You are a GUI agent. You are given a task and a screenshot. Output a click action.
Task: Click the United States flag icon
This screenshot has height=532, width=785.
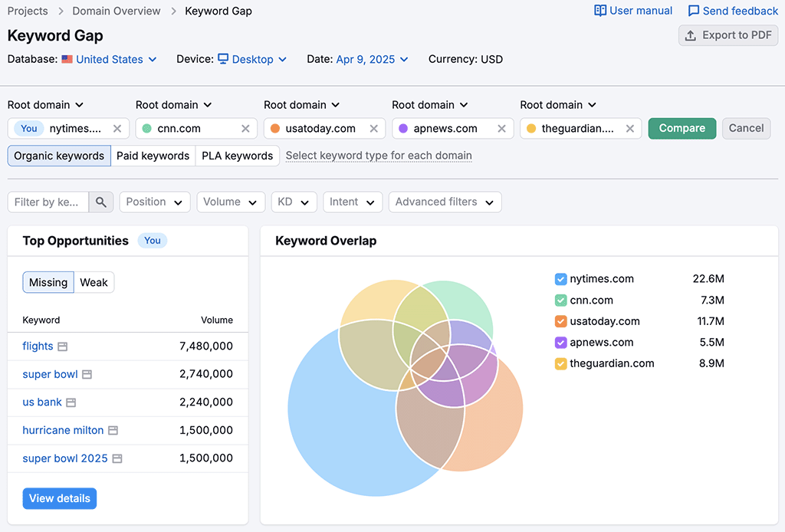67,59
